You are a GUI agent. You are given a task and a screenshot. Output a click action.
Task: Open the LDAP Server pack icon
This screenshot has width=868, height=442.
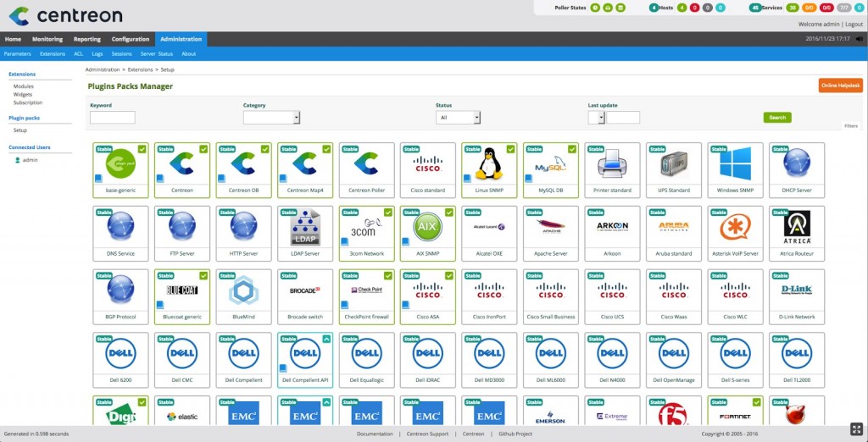pos(305,228)
